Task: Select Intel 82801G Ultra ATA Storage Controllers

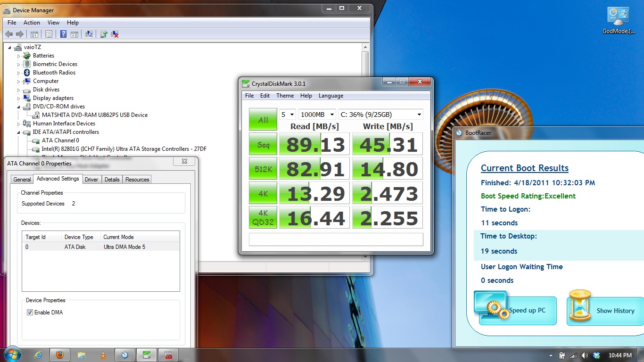Action: (x=124, y=149)
